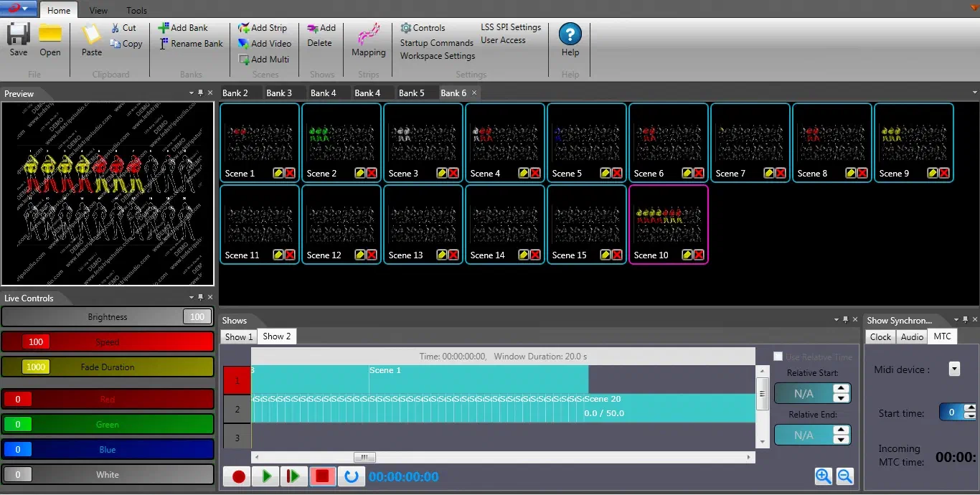Open the Midi device dropdown
Viewport: 980px width, 495px height.
coord(954,369)
